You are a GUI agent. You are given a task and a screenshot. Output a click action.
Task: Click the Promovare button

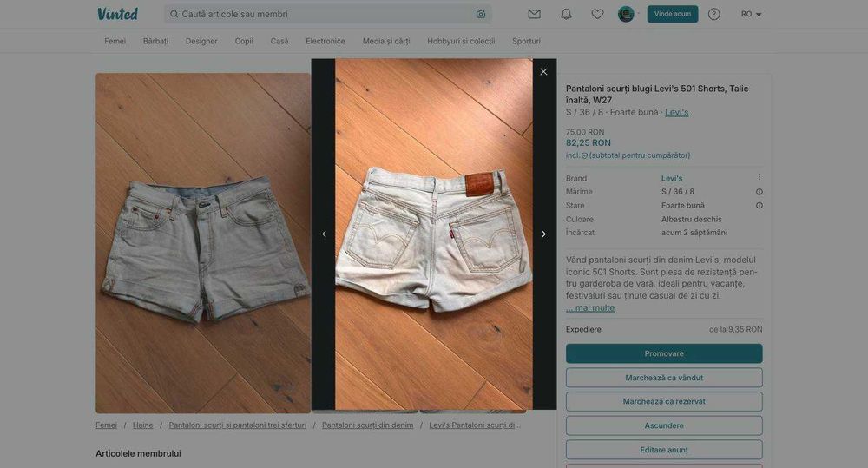[664, 353]
